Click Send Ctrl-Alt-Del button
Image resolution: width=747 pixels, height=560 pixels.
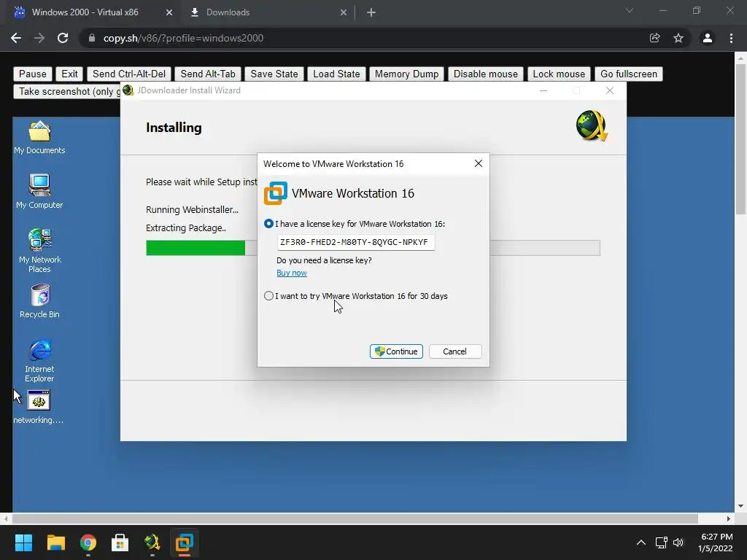[x=128, y=74]
